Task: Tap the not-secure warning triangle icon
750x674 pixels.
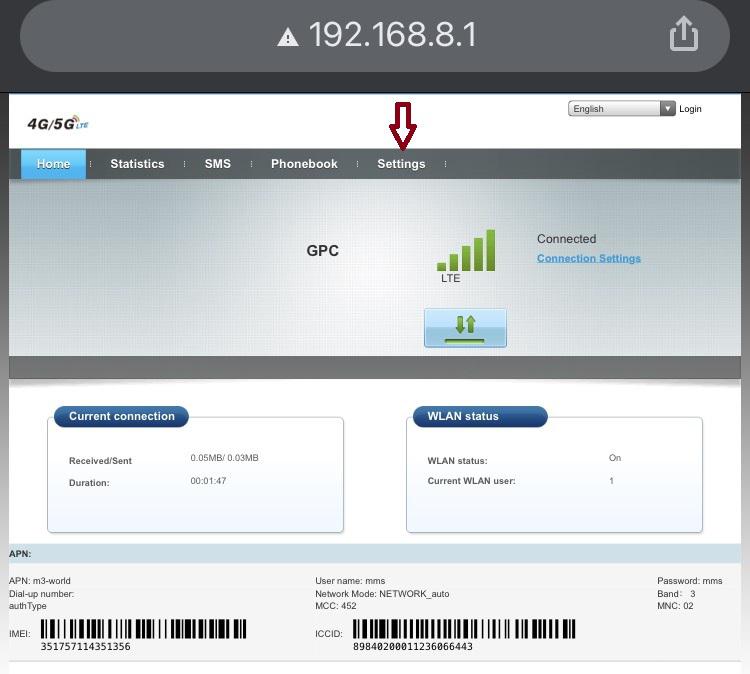Action: click(x=288, y=37)
